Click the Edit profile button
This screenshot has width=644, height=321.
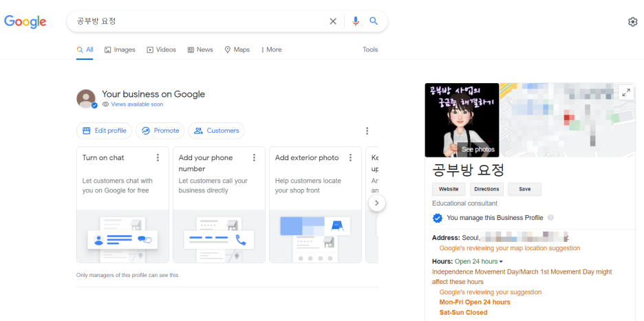(105, 131)
